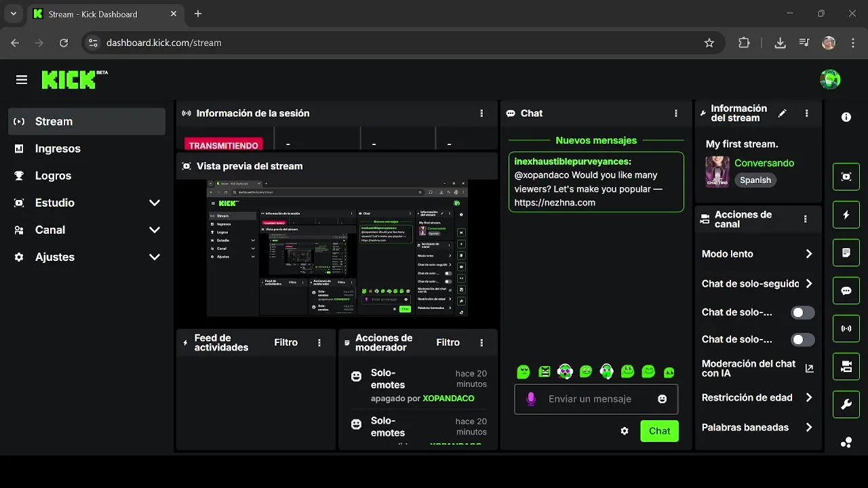Open Chrome tab search dropdown arrow
The height and width of the screenshot is (488, 868).
[x=13, y=14]
